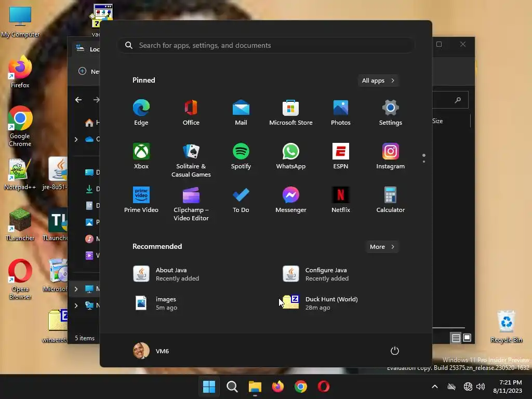This screenshot has height=399, width=532.
Task: Select Music in File Explorer sidebar
Action: [x=91, y=239]
